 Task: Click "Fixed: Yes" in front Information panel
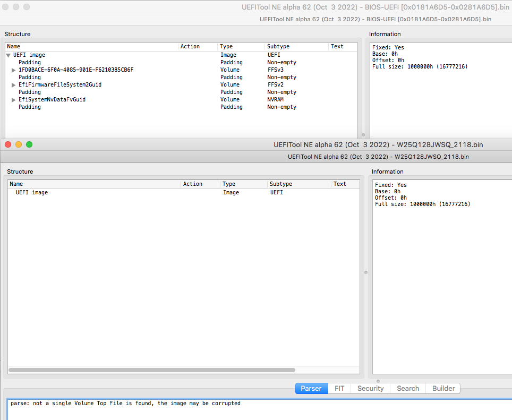click(391, 185)
